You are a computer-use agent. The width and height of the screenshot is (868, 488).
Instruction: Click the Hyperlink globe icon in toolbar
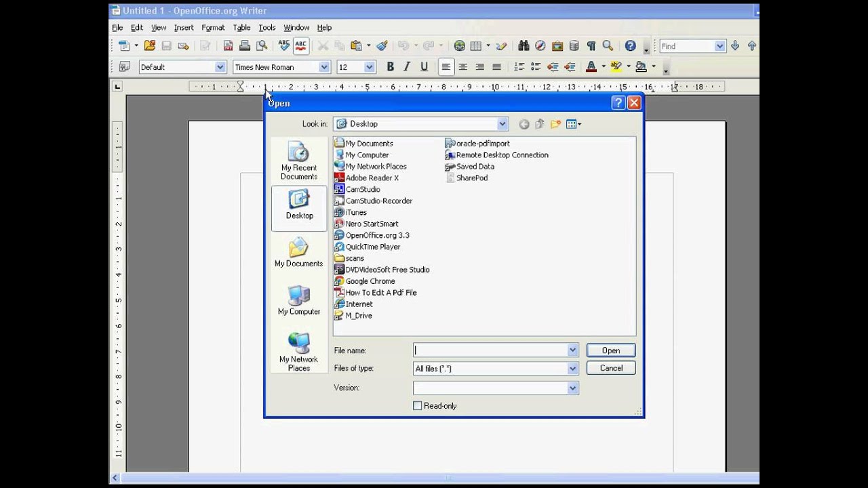[x=460, y=46]
